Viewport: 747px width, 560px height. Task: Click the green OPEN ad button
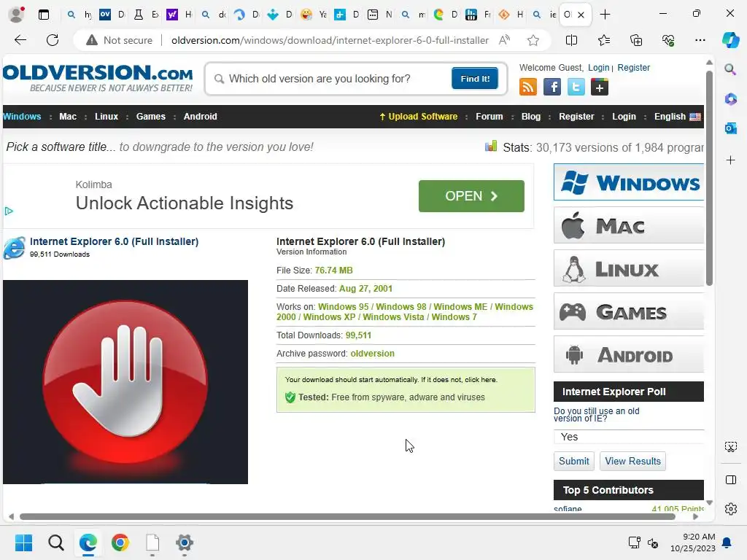pyautogui.click(x=471, y=196)
